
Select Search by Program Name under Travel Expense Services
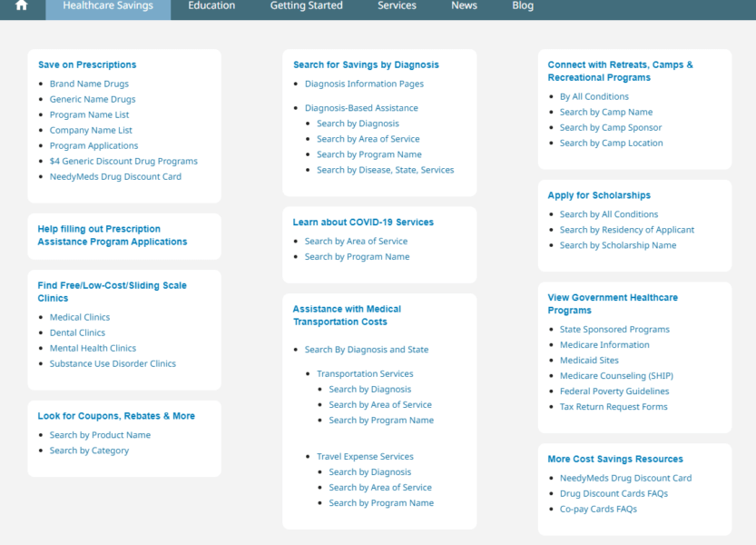coord(381,503)
